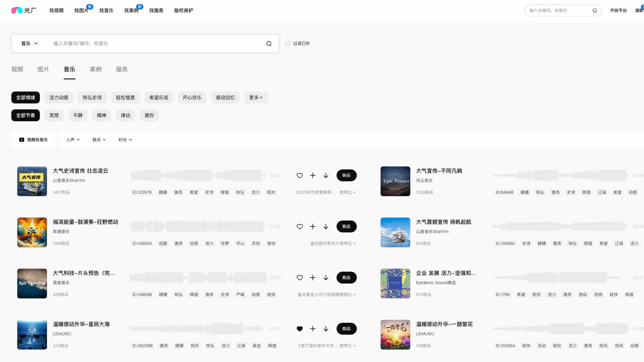Enable the 过滤已听 filter checkbox
This screenshot has height=362, width=644.
[288, 43]
